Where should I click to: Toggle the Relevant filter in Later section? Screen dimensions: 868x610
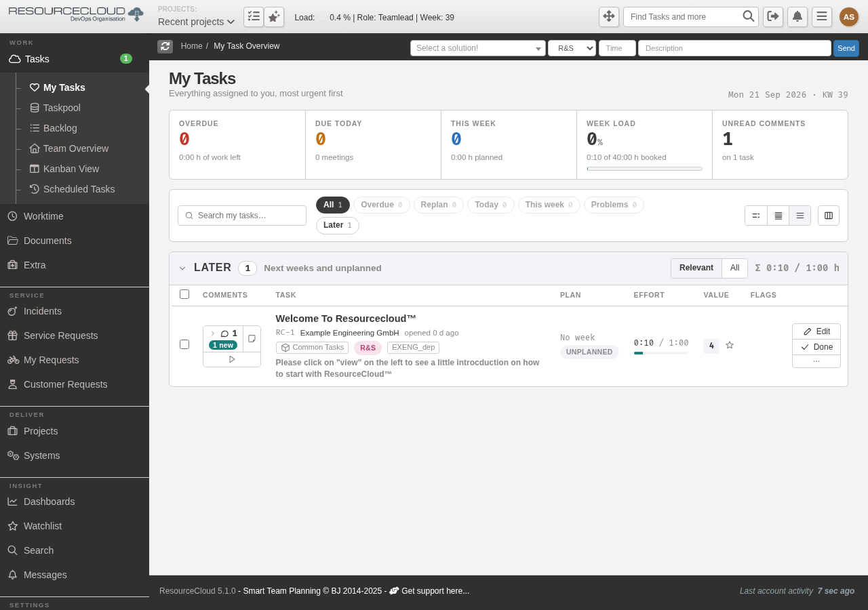(x=696, y=268)
